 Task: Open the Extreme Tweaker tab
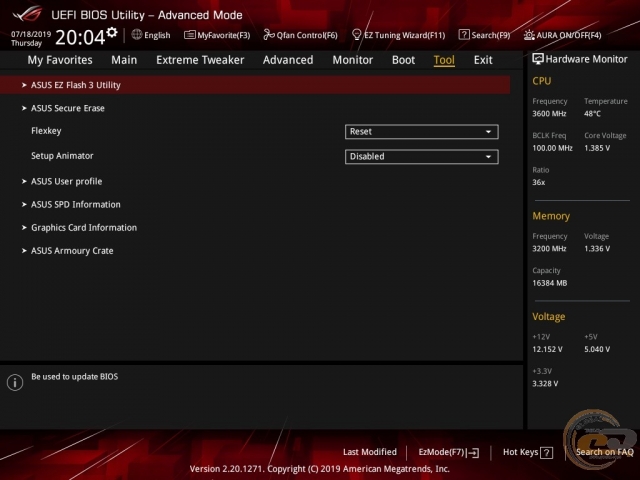point(200,60)
